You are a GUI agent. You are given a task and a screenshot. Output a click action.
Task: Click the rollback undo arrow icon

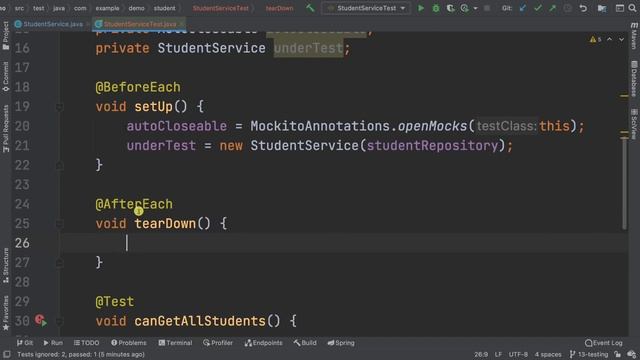[583, 8]
